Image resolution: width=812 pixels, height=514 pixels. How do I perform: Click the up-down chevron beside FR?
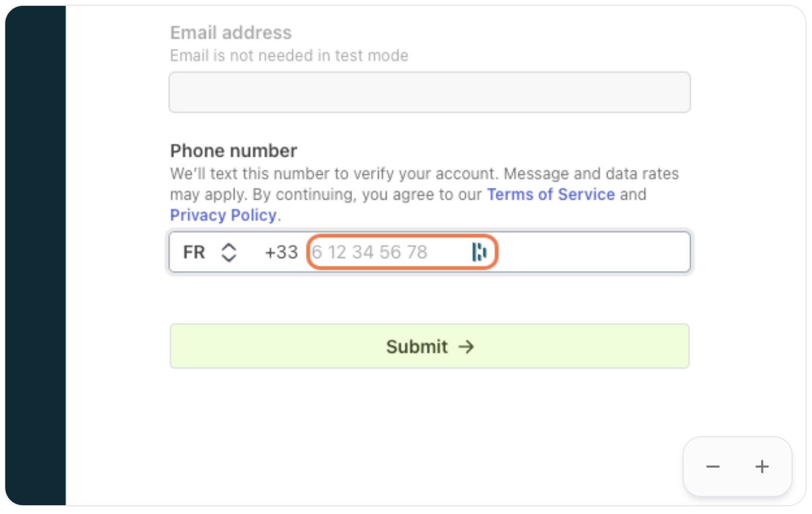228,252
